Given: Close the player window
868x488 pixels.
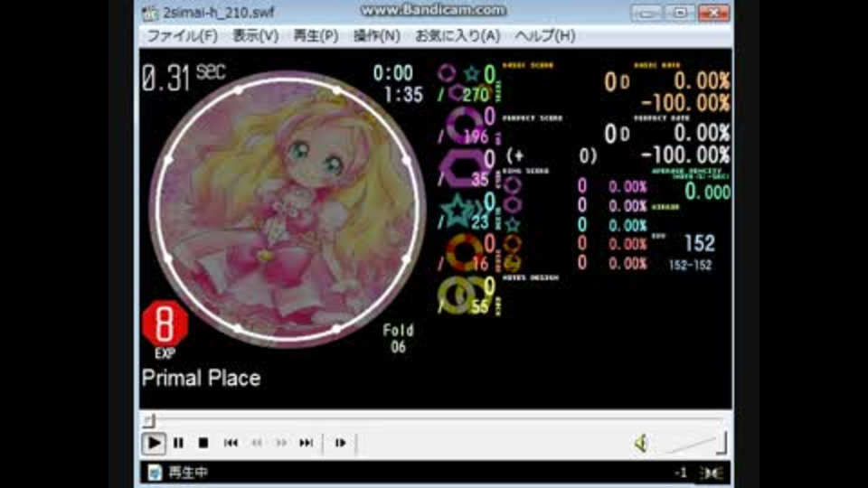Looking at the screenshot, I should point(713,12).
